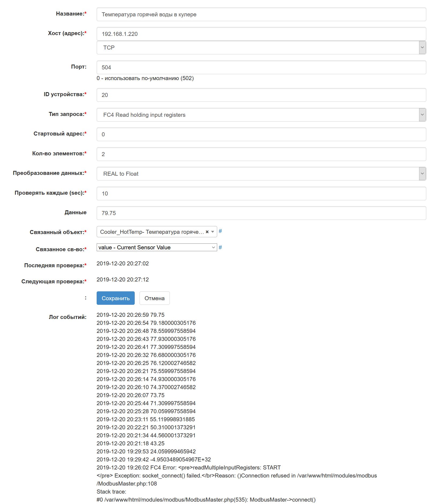Clear the Cooler_HotTemp linked object selection
Viewport: 433px width, 504px height.
[x=207, y=232]
